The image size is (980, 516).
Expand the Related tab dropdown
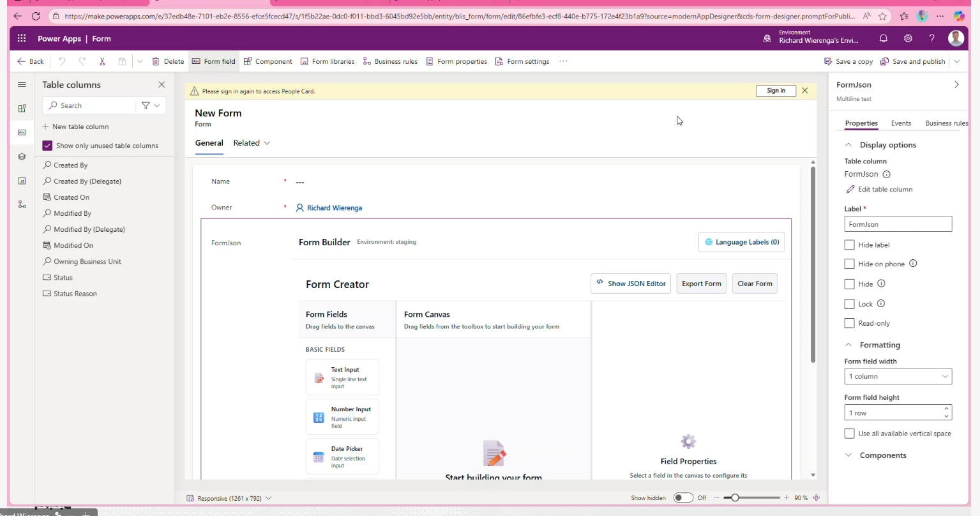coord(252,143)
